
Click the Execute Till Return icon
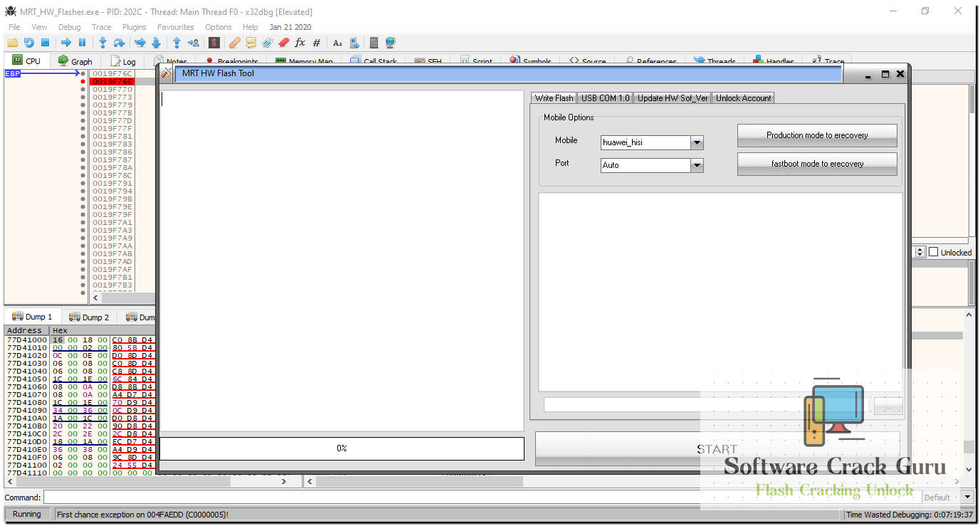pos(176,43)
